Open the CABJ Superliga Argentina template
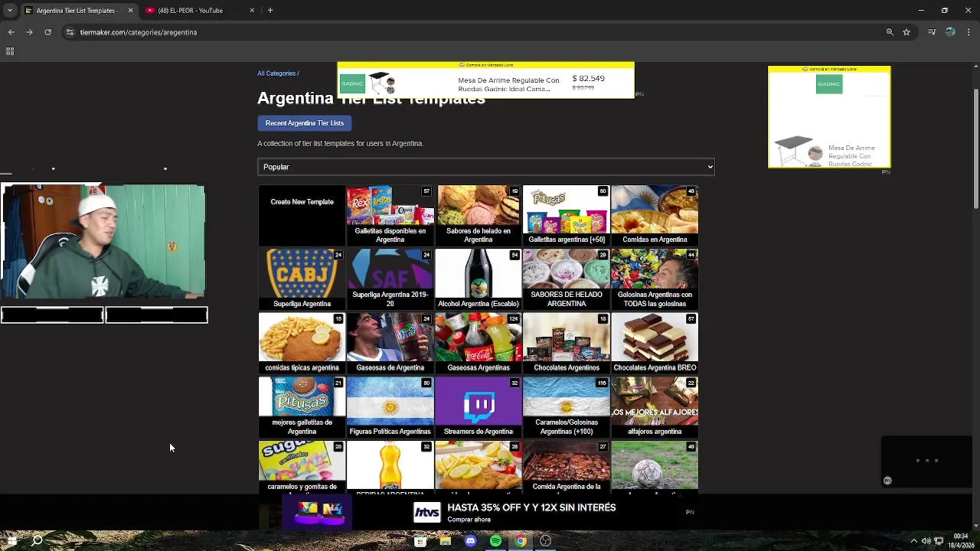 [302, 279]
